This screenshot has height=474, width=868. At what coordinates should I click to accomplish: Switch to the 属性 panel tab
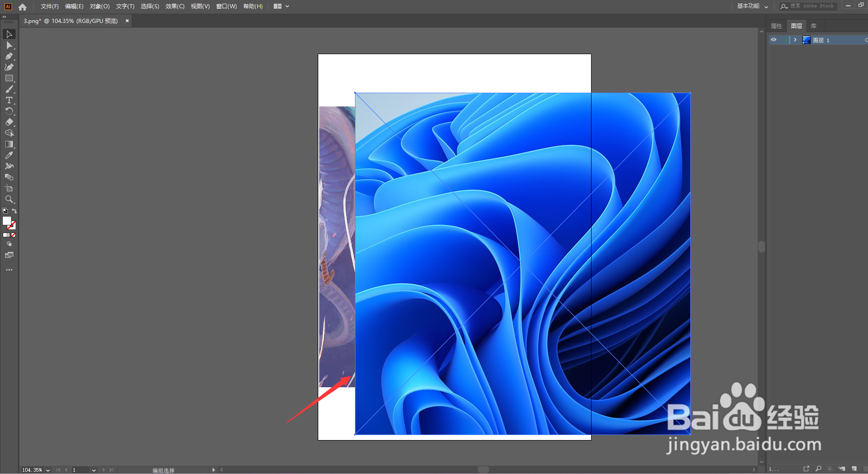click(x=776, y=26)
